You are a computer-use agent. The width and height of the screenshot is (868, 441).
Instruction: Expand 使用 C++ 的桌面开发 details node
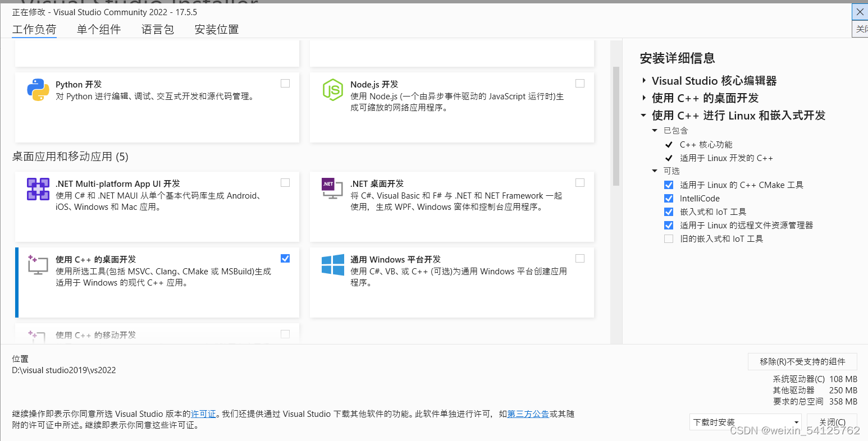(644, 98)
